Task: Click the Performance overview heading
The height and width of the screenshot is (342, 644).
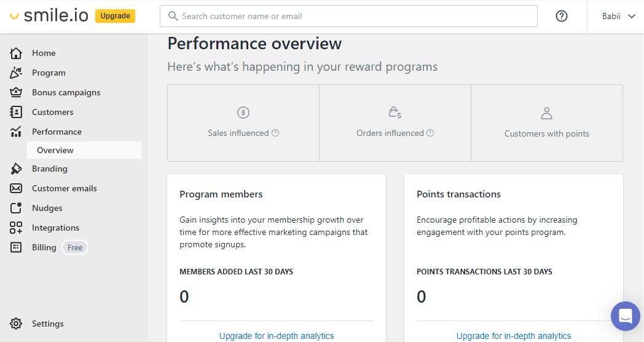Action: [x=254, y=43]
